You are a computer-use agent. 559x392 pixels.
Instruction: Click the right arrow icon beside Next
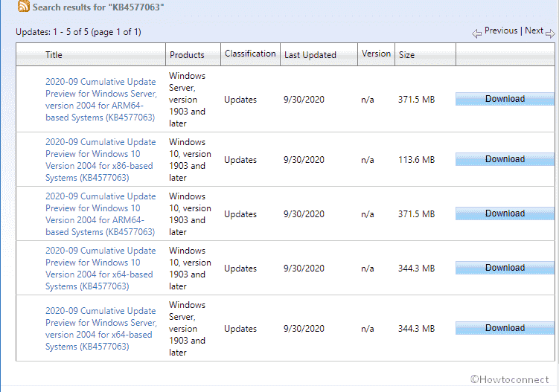pyautogui.click(x=550, y=33)
